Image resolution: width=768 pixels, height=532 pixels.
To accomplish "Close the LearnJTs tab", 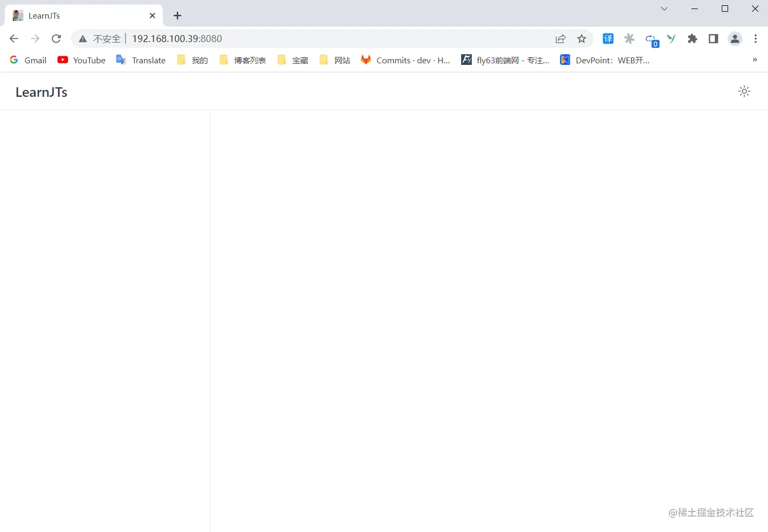I will point(152,15).
